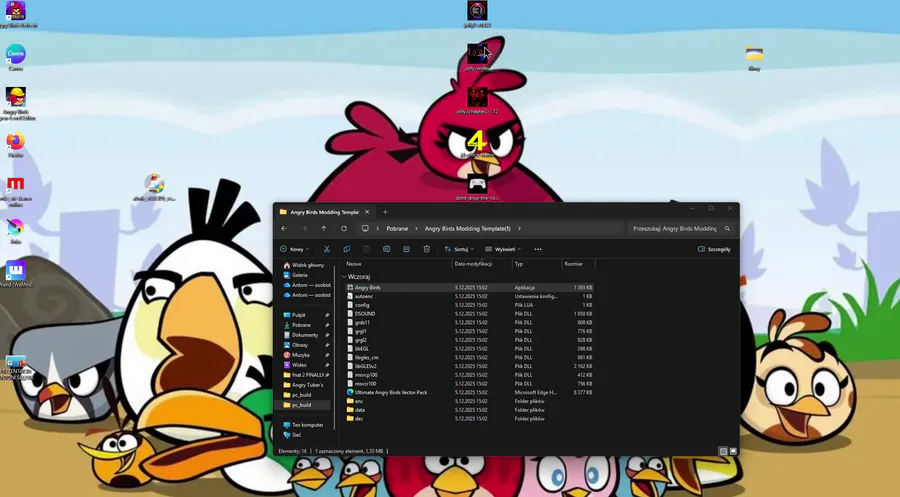This screenshot has height=497, width=900.
Task: Go back with the left arrow button
Action: (x=284, y=228)
